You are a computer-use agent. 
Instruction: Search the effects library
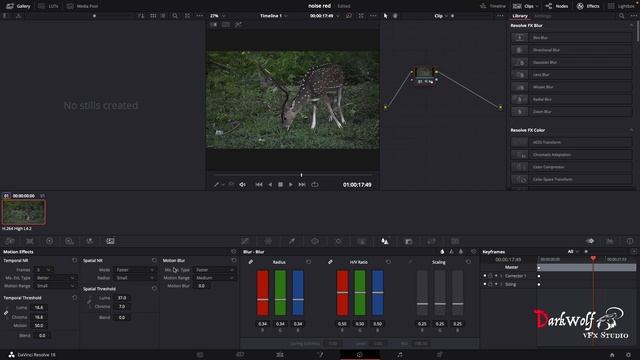[x=621, y=16]
